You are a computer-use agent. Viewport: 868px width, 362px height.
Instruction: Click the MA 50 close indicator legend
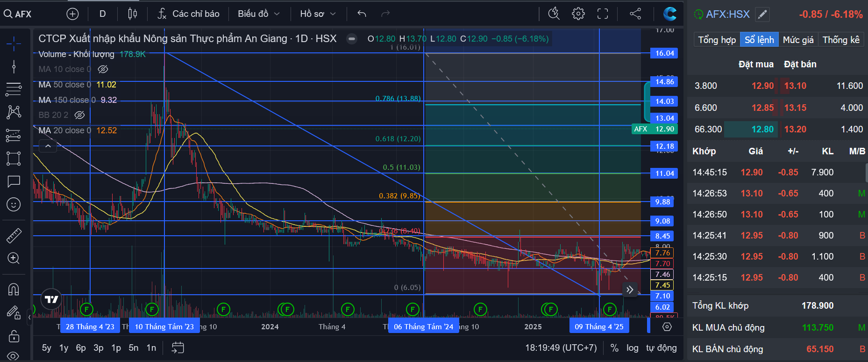[x=77, y=85]
